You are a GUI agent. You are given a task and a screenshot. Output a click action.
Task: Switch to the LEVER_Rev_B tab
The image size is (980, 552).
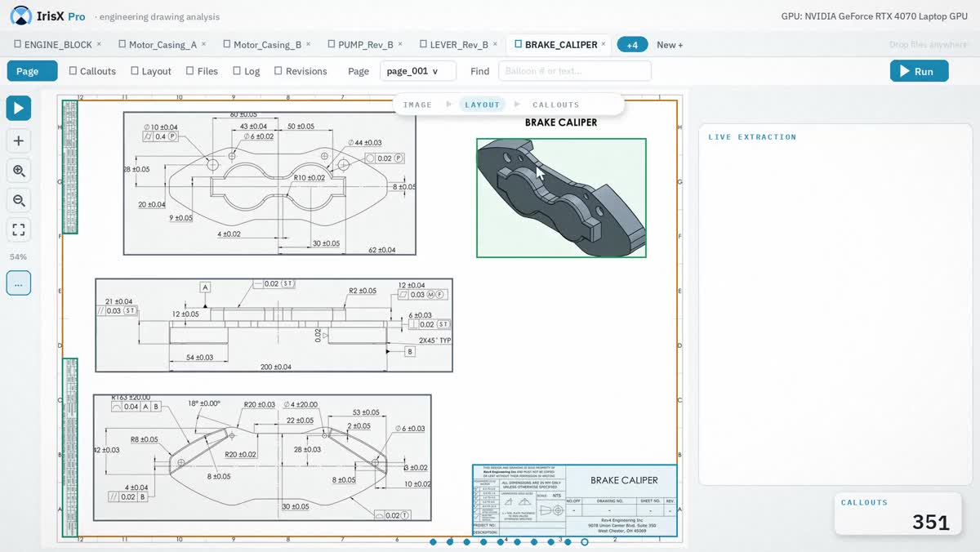459,45
